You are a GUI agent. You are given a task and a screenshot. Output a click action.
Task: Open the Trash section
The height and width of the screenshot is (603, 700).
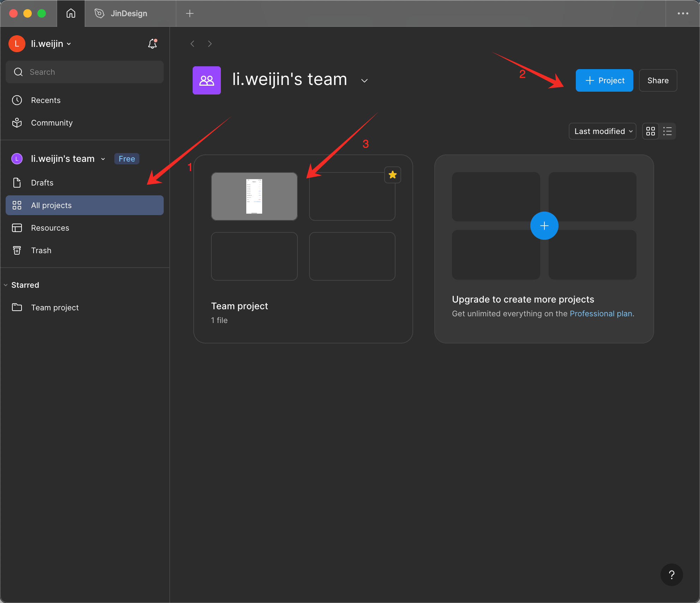41,250
